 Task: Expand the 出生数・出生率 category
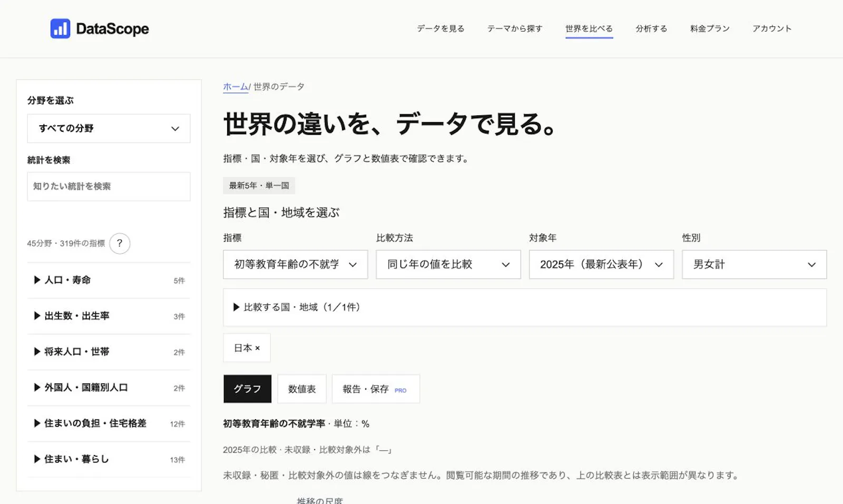[x=109, y=316]
